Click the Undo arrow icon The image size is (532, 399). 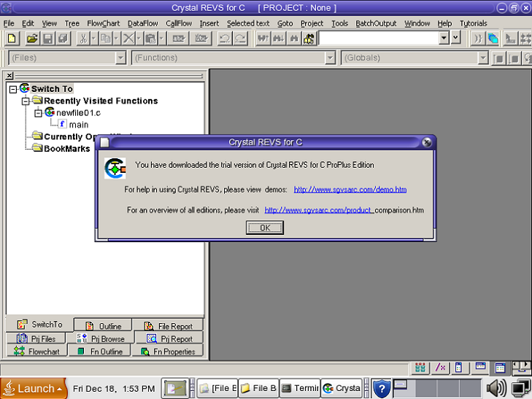(224, 39)
